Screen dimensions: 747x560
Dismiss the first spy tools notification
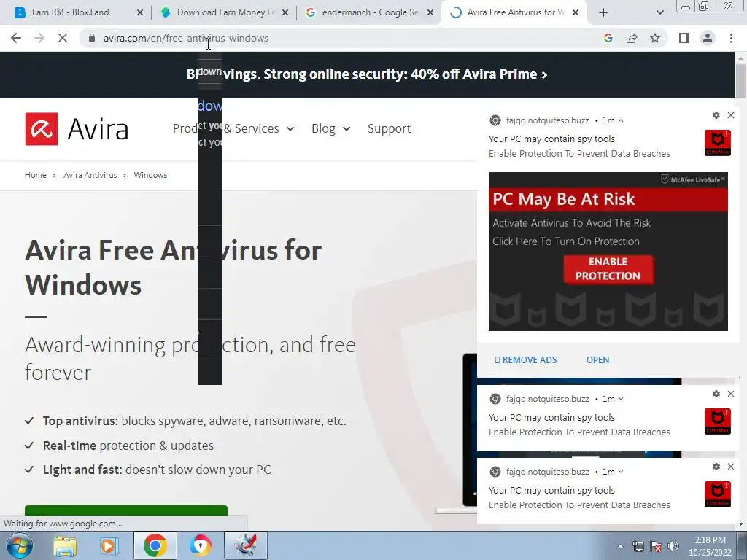tap(731, 115)
